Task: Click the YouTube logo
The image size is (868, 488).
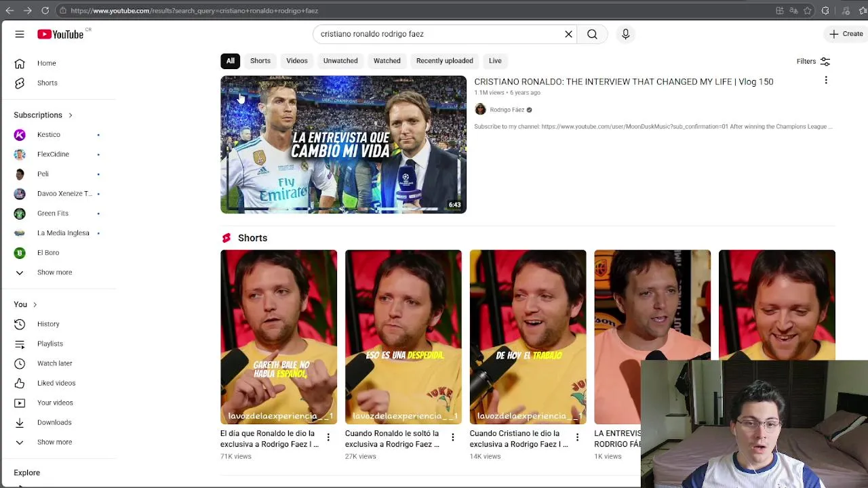Action: coord(60,34)
